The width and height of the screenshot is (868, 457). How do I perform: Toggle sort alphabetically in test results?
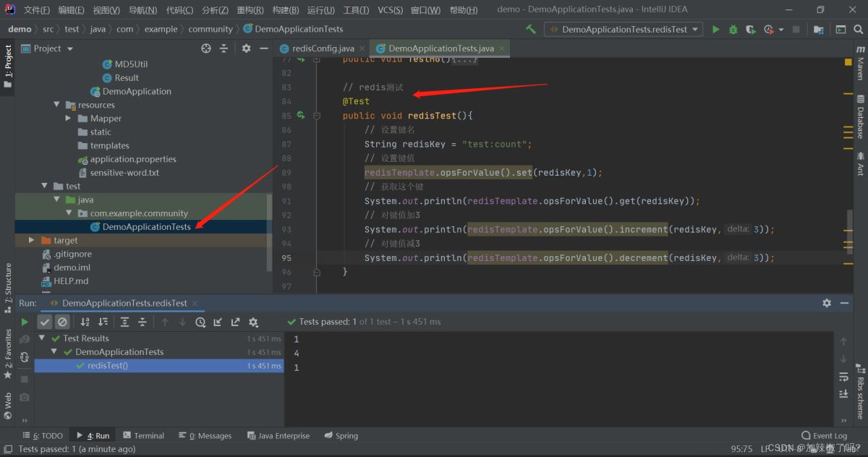(x=85, y=323)
